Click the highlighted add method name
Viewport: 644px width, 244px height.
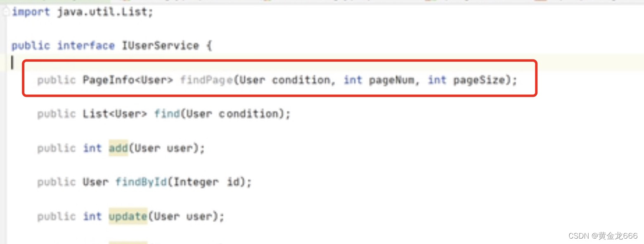[118, 148]
